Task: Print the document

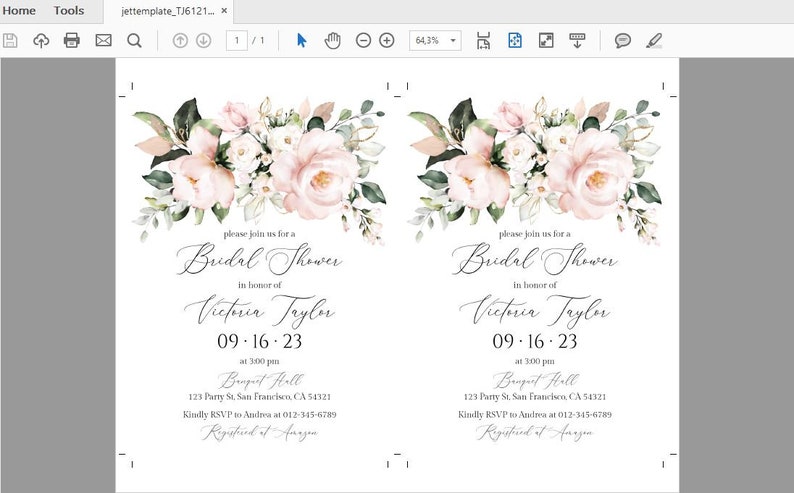Action: (72, 40)
